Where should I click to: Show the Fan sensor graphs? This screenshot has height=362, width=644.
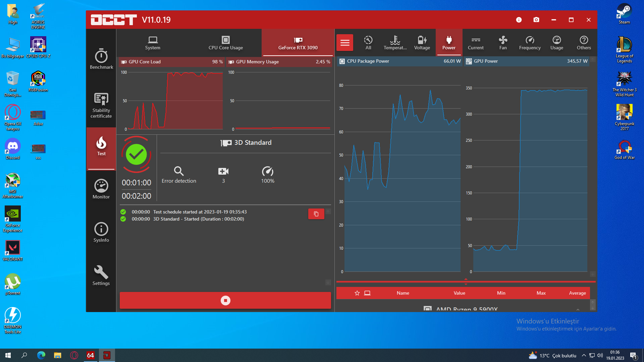point(503,43)
